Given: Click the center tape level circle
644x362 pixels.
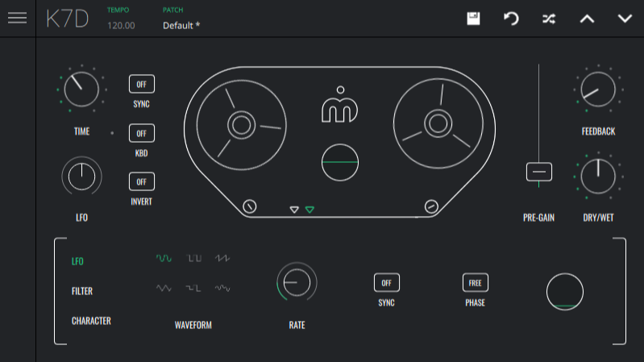Looking at the screenshot, I should 339,162.
